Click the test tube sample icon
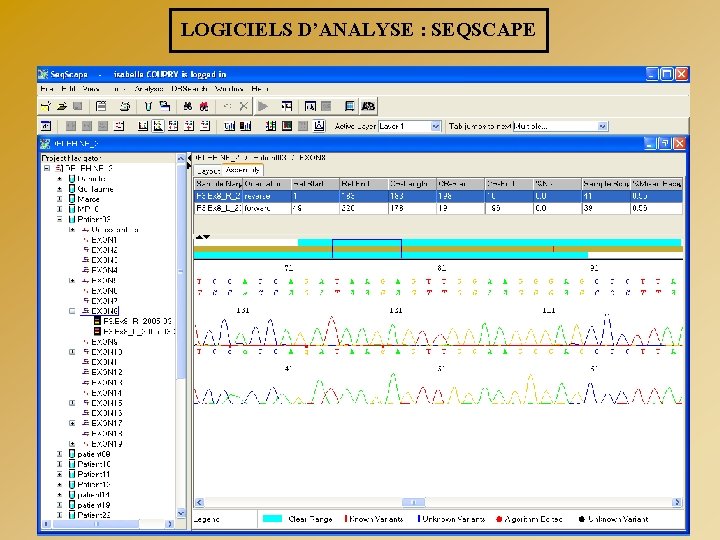The height and width of the screenshot is (540, 720). pos(148,107)
